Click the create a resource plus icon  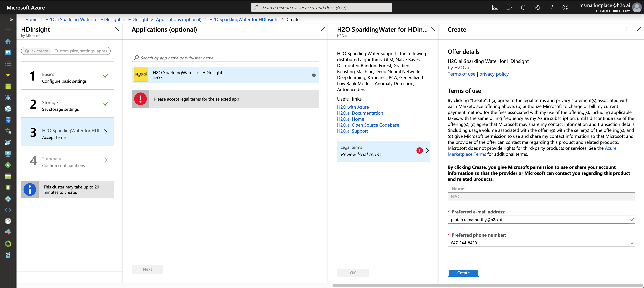pos(8,30)
